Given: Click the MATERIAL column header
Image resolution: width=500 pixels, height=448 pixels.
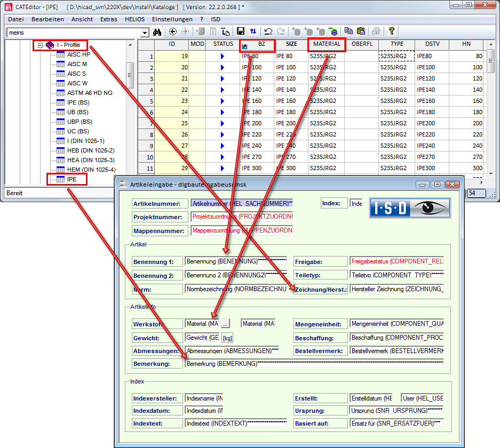Looking at the screenshot, I should click(327, 44).
